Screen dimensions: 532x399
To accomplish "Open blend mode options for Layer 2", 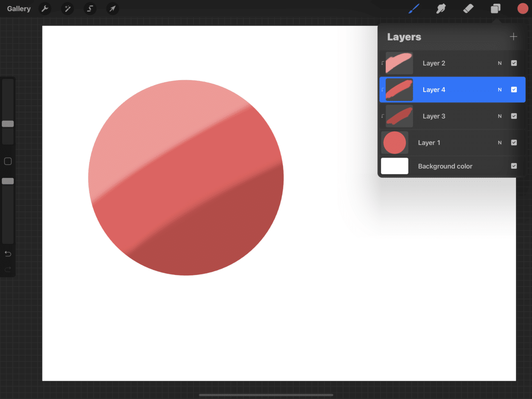I will coord(500,63).
